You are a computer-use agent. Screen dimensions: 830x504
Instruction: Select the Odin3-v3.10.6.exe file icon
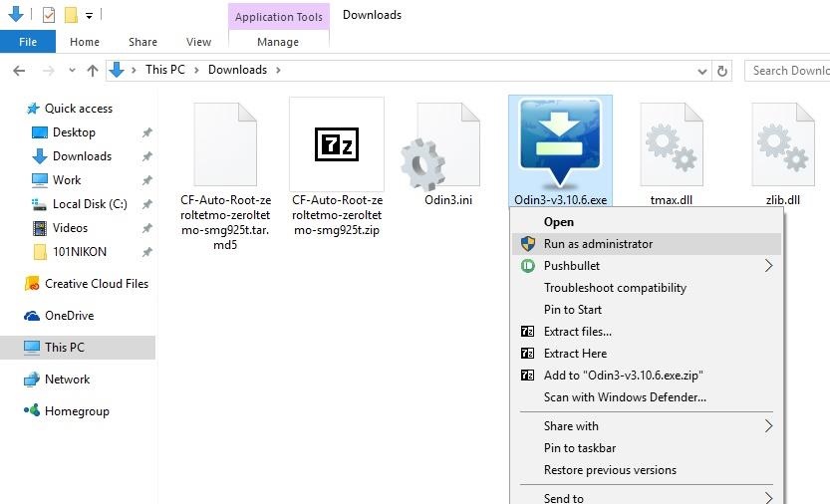[x=560, y=143]
